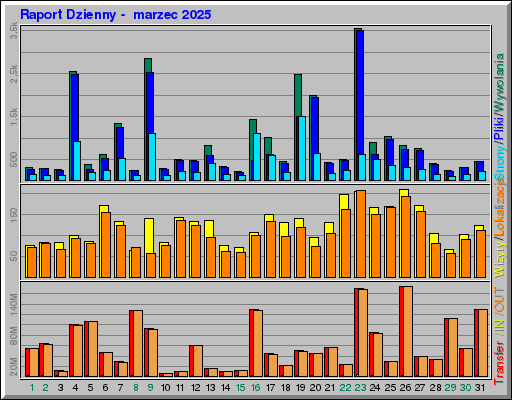Click day label 8 on the x-axis
The image size is (512, 400).
136,388
